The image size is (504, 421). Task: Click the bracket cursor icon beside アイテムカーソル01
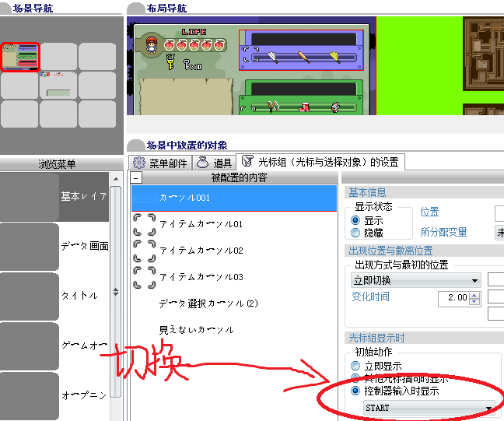[145, 224]
